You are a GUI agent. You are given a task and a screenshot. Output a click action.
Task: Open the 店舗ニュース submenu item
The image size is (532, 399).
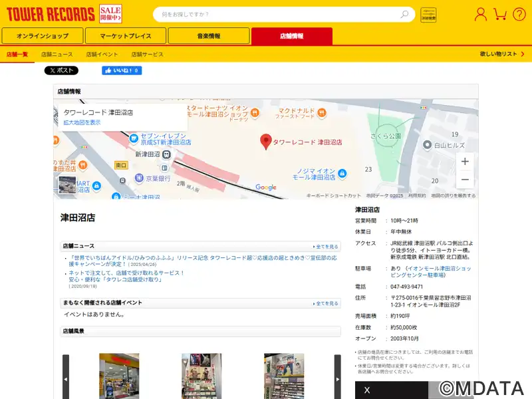tap(57, 55)
